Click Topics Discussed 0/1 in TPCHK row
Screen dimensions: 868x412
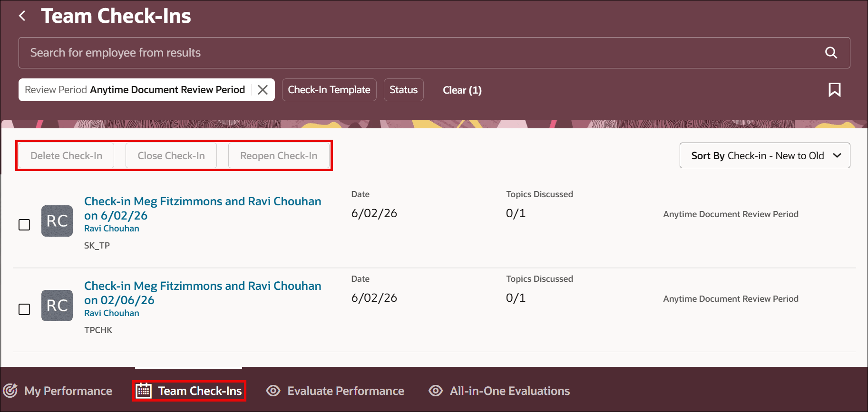[x=516, y=298]
